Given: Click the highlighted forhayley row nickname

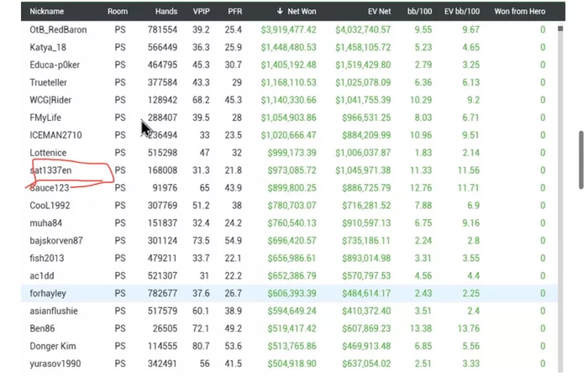Looking at the screenshot, I should [49, 294].
